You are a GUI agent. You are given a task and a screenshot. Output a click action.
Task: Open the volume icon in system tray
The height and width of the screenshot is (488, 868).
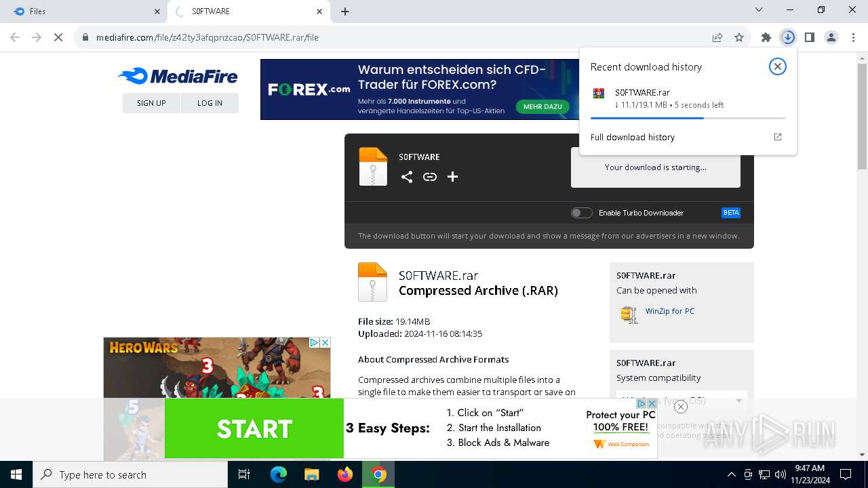coord(780,474)
